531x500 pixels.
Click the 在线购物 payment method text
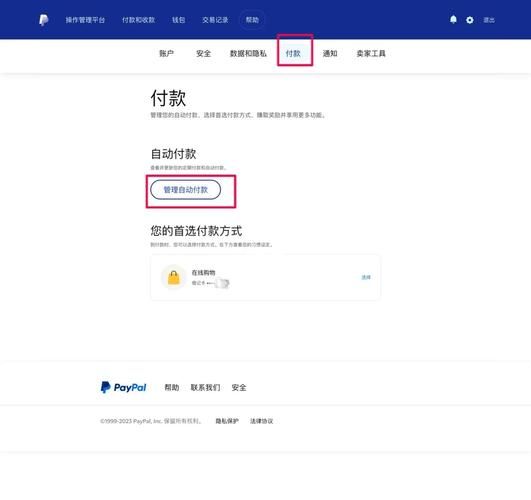(x=204, y=273)
